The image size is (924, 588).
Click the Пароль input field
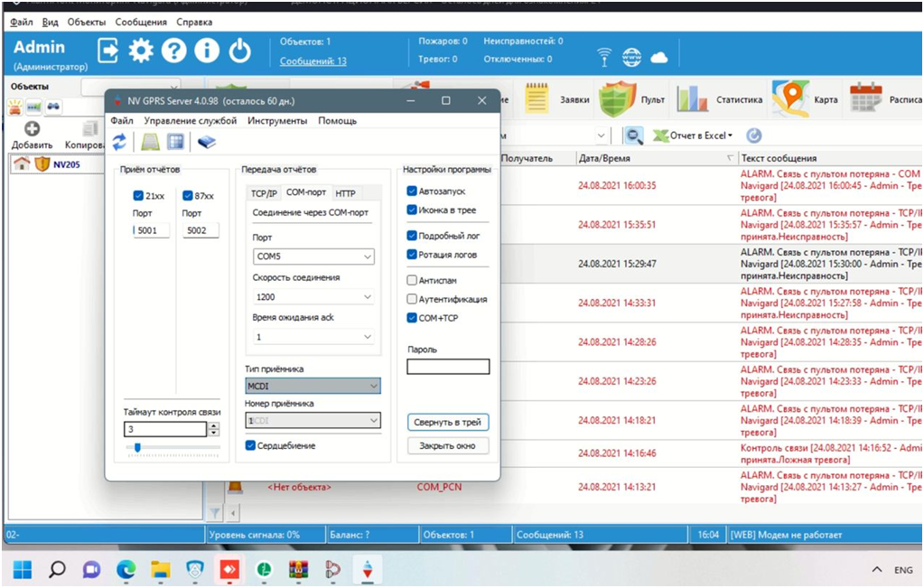pyautogui.click(x=448, y=367)
